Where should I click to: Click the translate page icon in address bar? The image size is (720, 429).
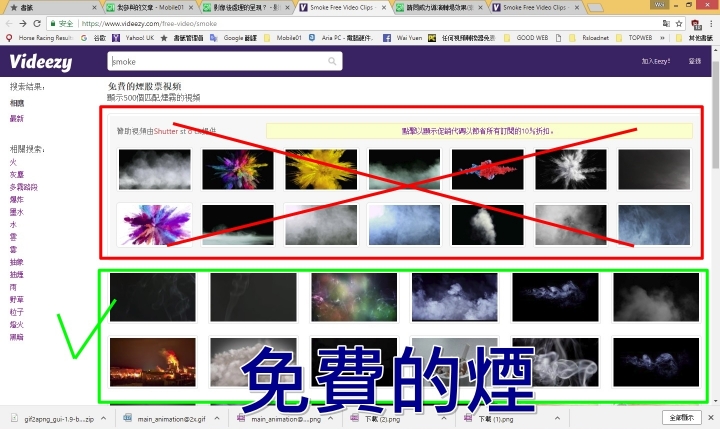(x=666, y=23)
